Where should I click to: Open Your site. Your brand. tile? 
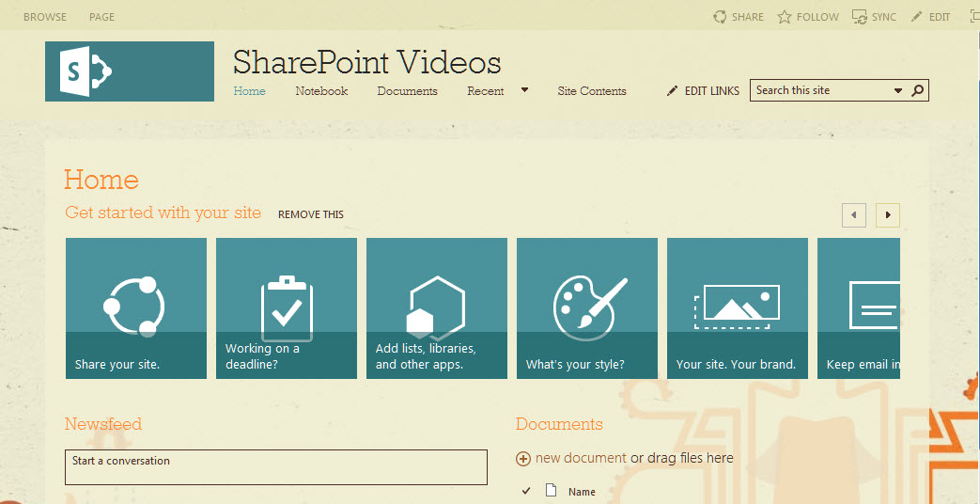click(738, 308)
